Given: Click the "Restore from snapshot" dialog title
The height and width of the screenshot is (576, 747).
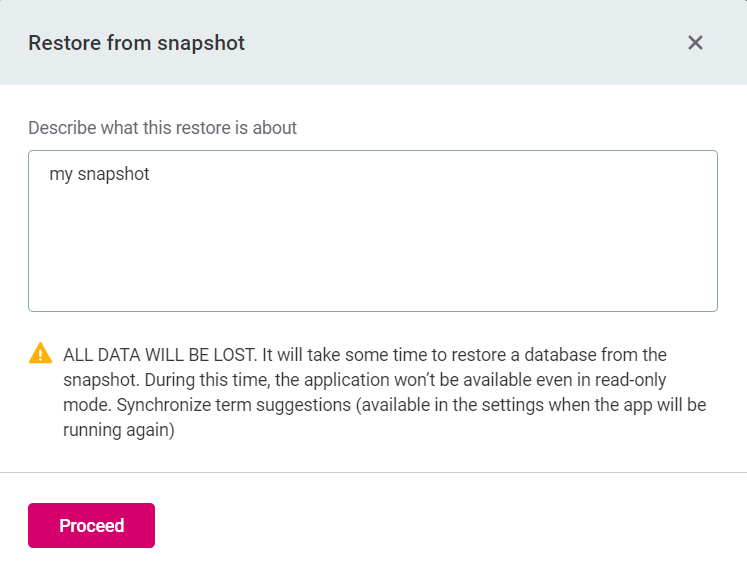Looking at the screenshot, I should [x=136, y=43].
